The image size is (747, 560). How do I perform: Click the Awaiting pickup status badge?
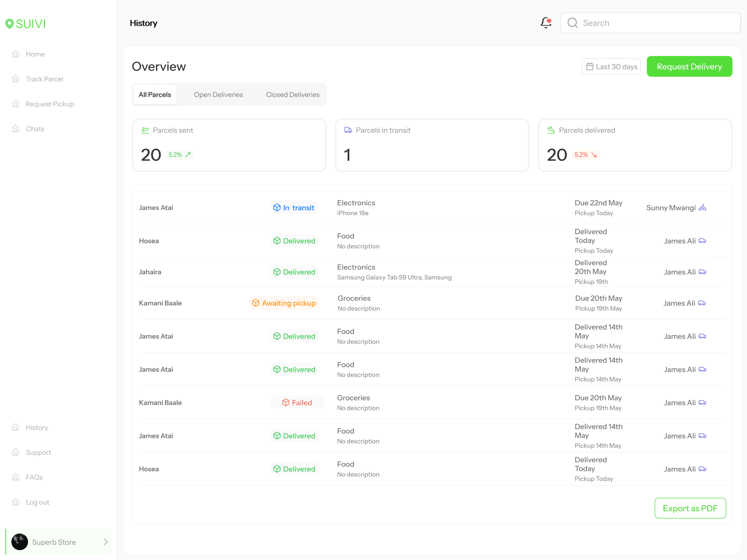click(284, 303)
